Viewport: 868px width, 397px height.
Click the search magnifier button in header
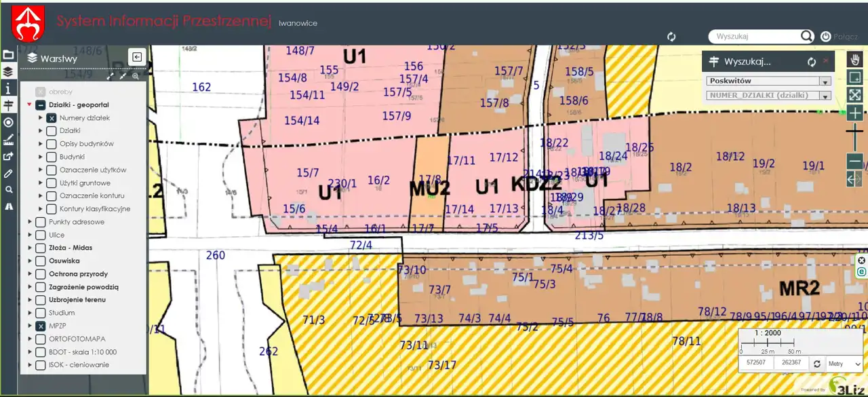806,37
